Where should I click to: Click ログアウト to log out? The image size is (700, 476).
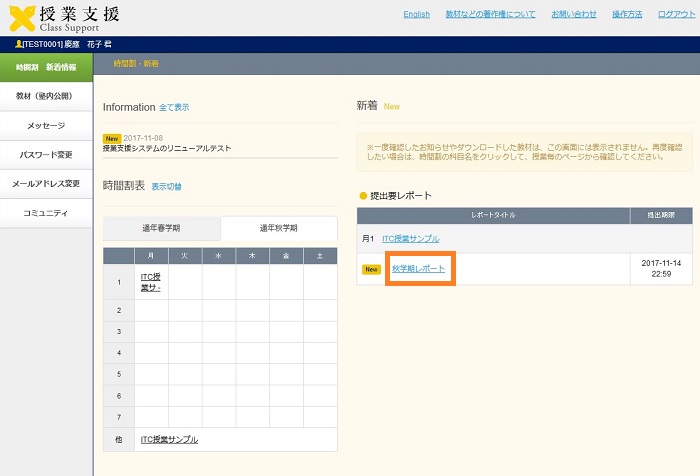pyautogui.click(x=677, y=15)
